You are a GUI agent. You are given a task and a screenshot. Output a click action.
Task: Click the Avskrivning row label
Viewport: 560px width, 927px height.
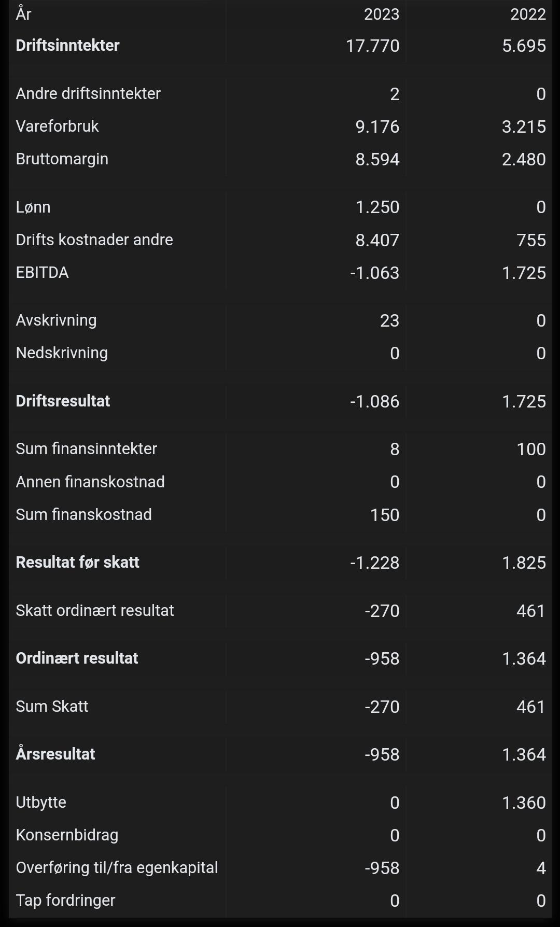[56, 320]
